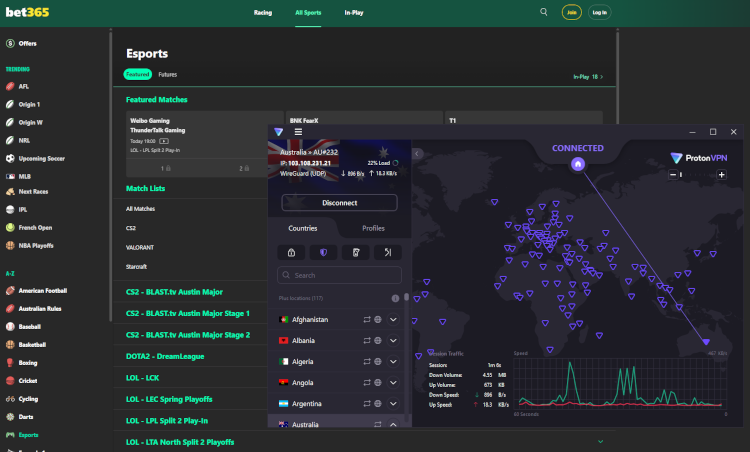Open the In-Play section
Image resolution: width=750 pixels, height=452 pixels.
(354, 12)
